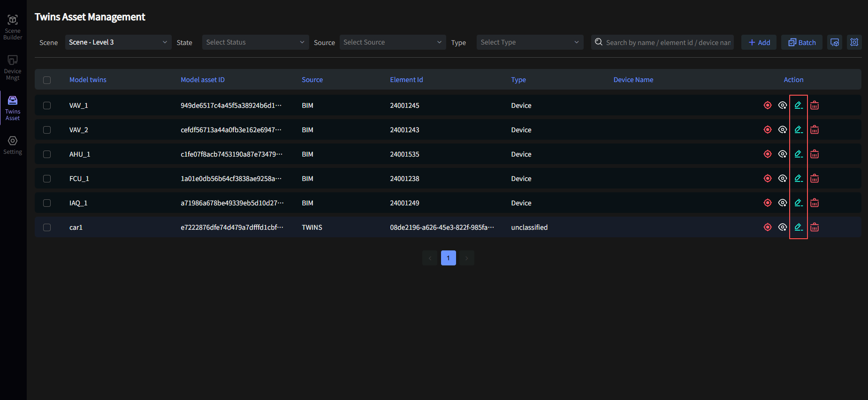This screenshot has width=868, height=400.
Task: Click the locate target icon for VAV_1
Action: (x=768, y=106)
